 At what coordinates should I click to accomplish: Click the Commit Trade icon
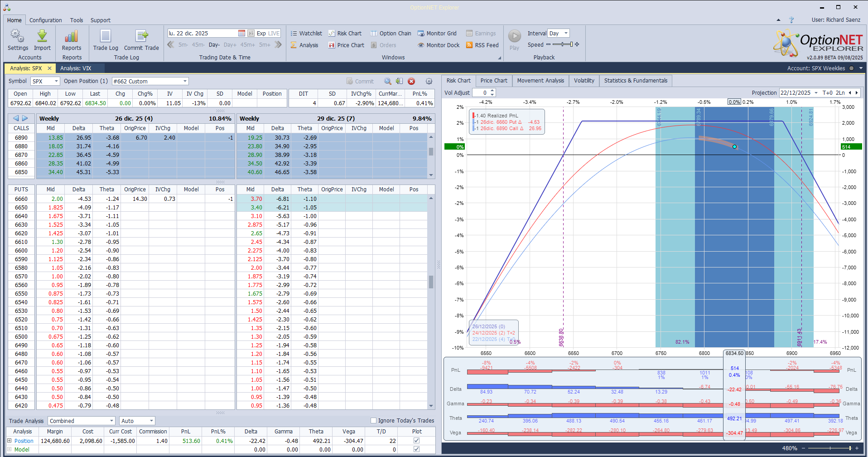pyautogui.click(x=141, y=40)
